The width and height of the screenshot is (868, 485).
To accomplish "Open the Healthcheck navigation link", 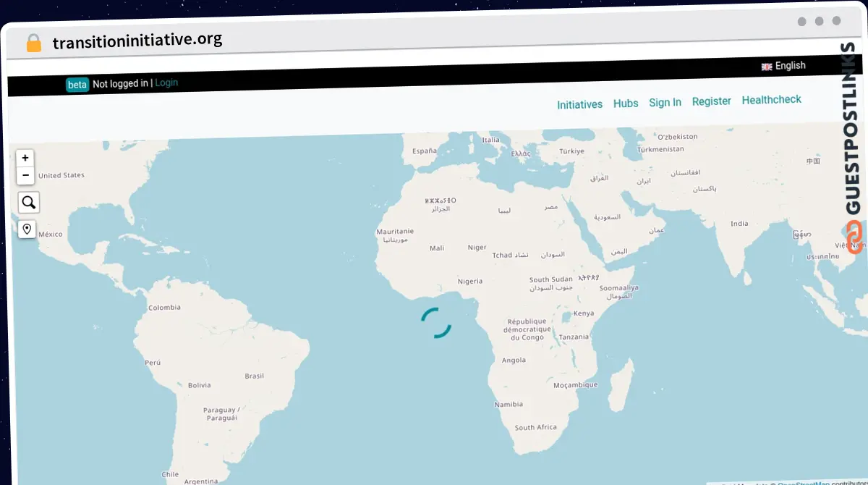I will (771, 100).
